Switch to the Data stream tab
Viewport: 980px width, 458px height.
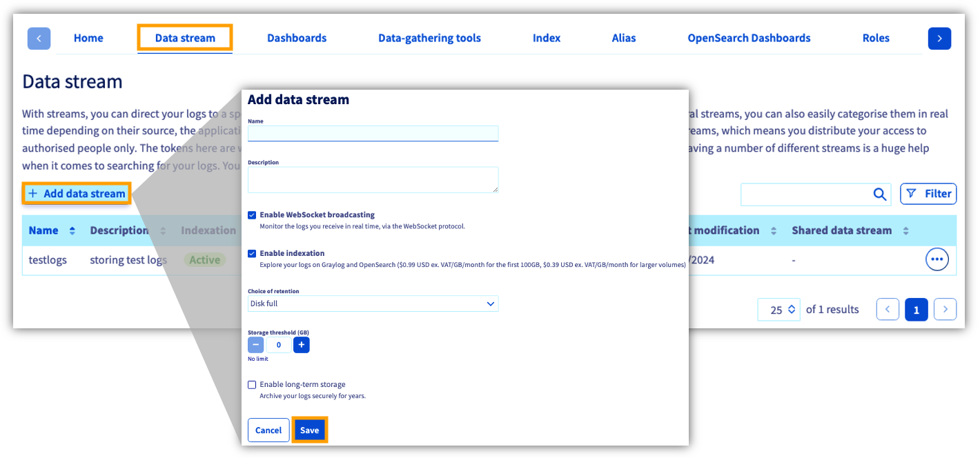(185, 38)
